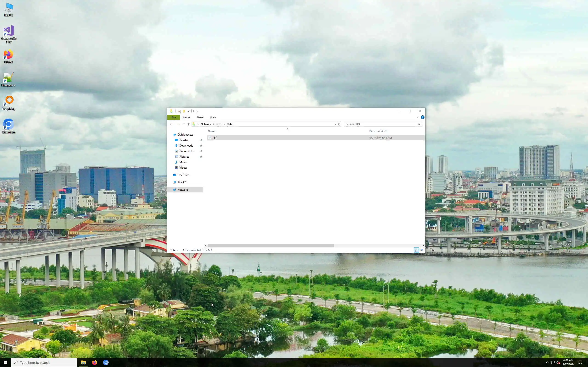Open the Explorer help button
588x367 pixels.
coord(423,117)
